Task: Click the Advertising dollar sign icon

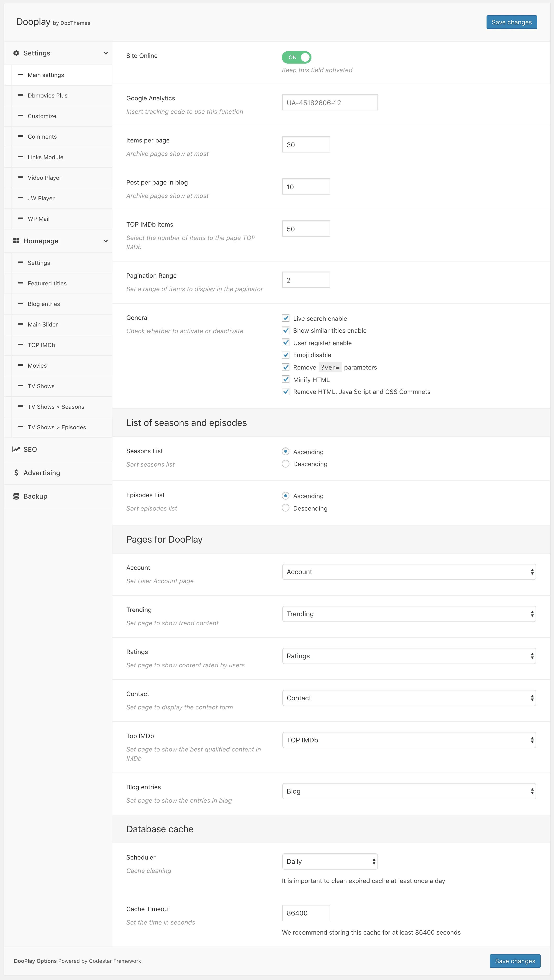Action: coord(16,473)
